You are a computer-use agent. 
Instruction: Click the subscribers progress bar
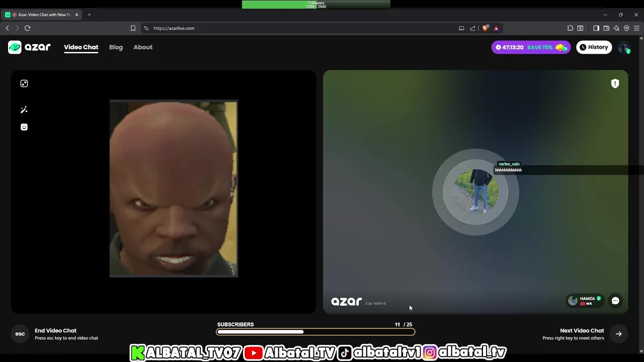(x=315, y=332)
